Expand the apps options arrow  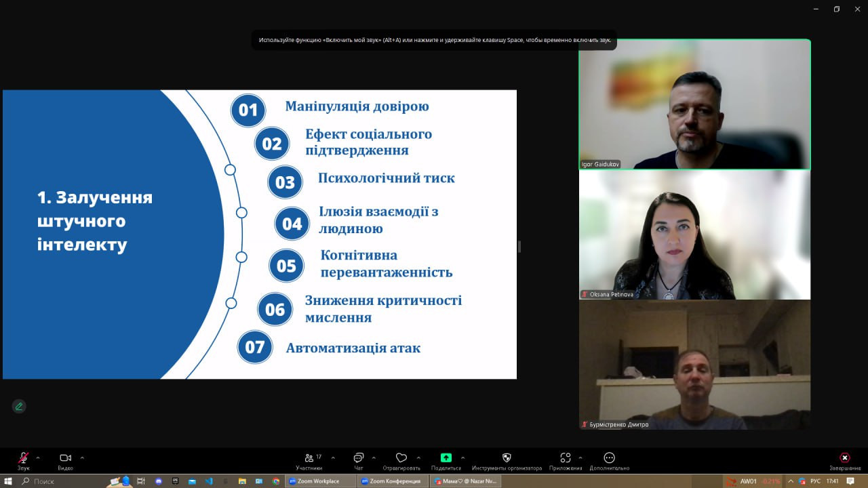[x=580, y=457]
